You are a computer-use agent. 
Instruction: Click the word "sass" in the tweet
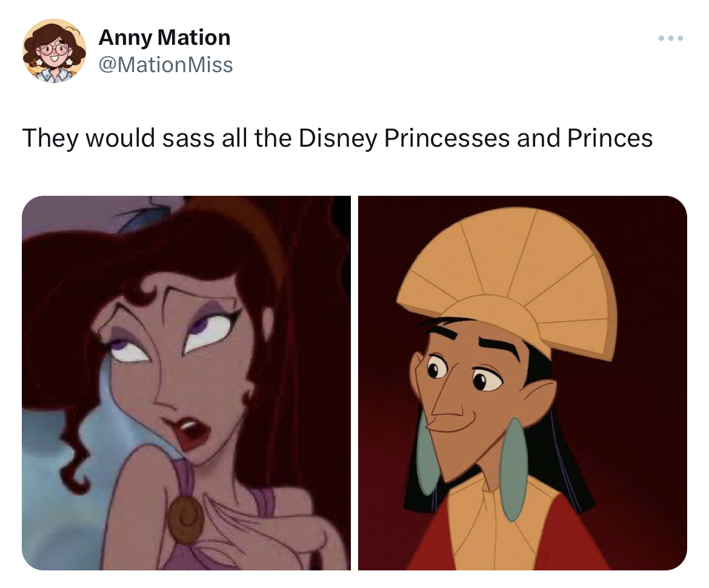[188, 138]
